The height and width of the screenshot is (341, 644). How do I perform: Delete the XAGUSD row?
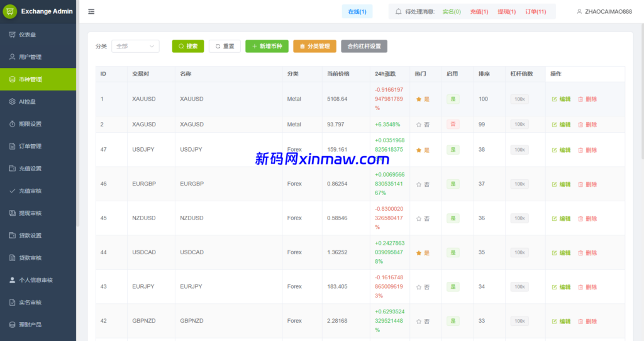tap(587, 125)
